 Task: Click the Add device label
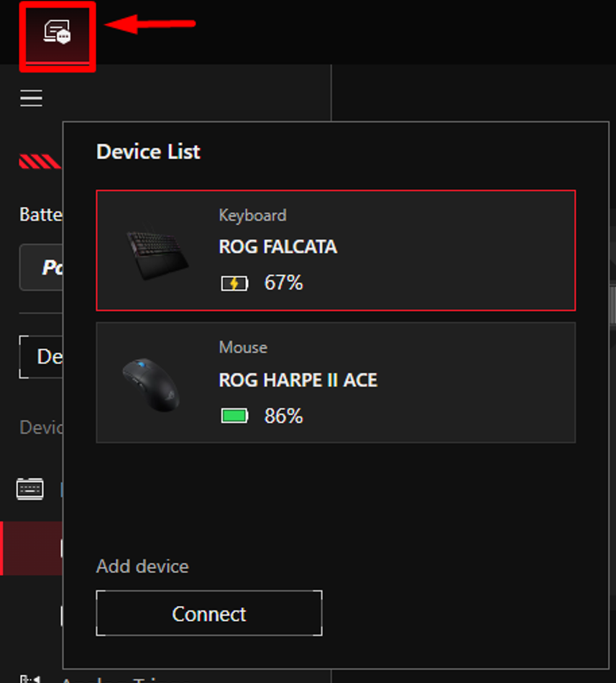[142, 567]
